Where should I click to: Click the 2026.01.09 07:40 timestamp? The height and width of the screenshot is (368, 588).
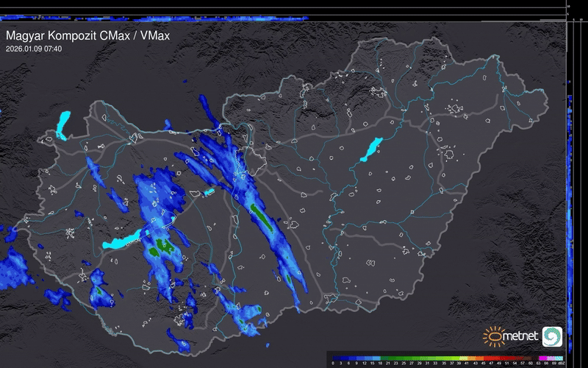[34, 49]
